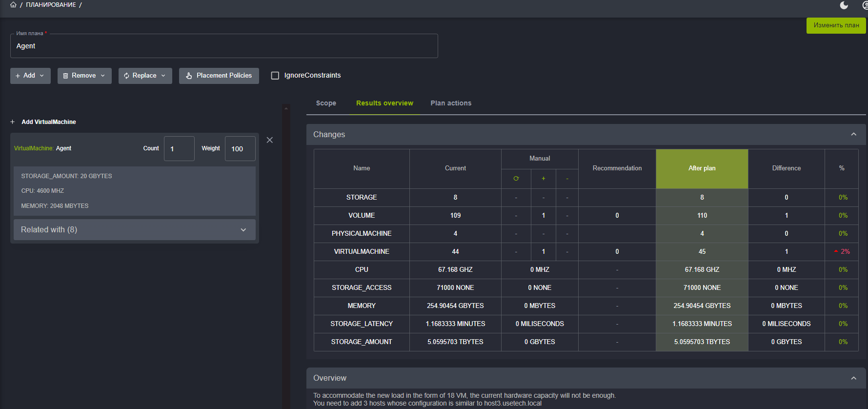
Task: Click the VirtualMachine: Agent label
Action: pyautogui.click(x=42, y=148)
